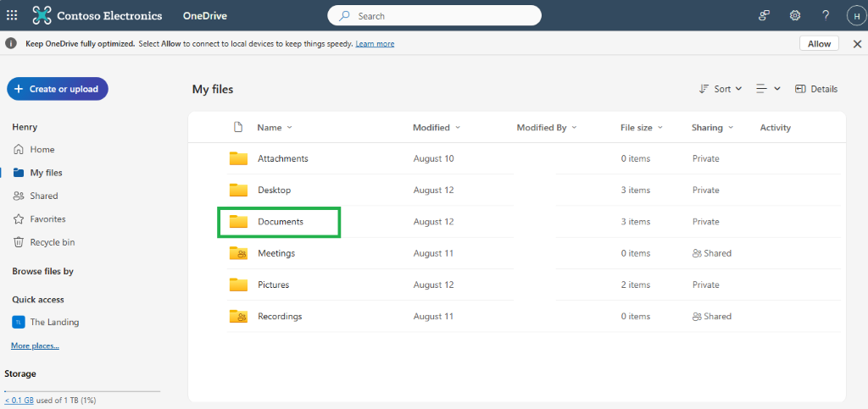The height and width of the screenshot is (409, 868).
Task: Open the view options dropdown
Action: click(768, 89)
